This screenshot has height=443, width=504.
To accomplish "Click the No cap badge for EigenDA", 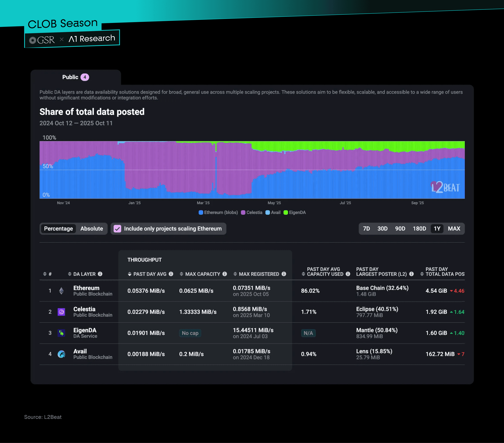I will click(190, 333).
